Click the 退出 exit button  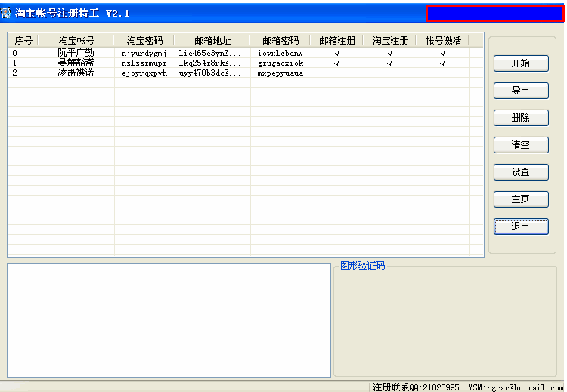521,227
